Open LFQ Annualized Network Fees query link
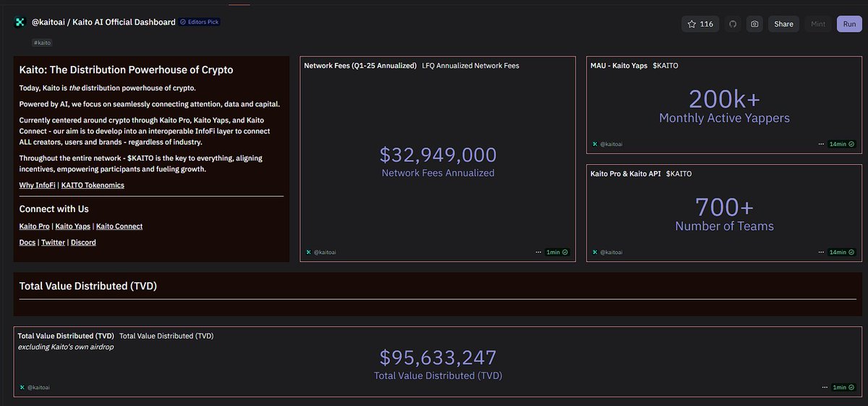 (x=471, y=65)
